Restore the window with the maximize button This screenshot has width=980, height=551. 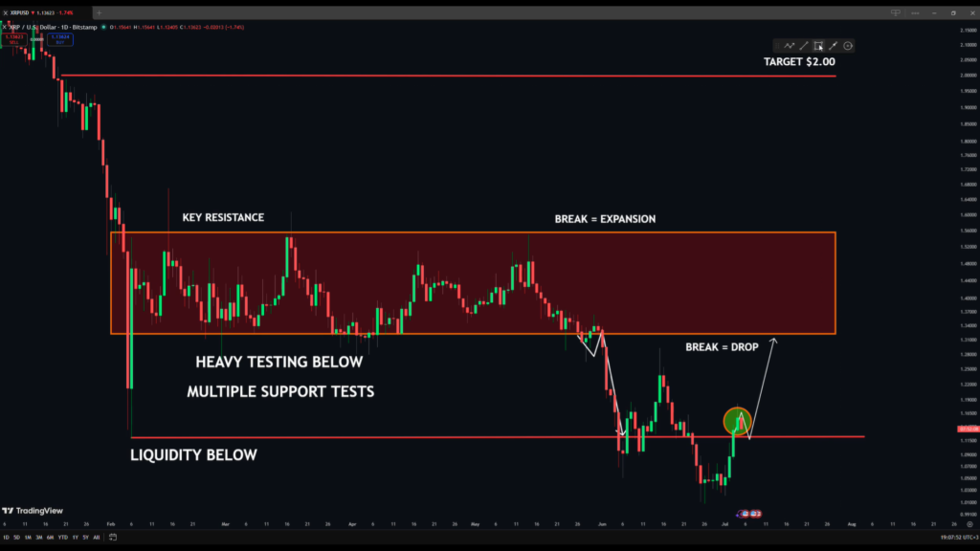[953, 12]
